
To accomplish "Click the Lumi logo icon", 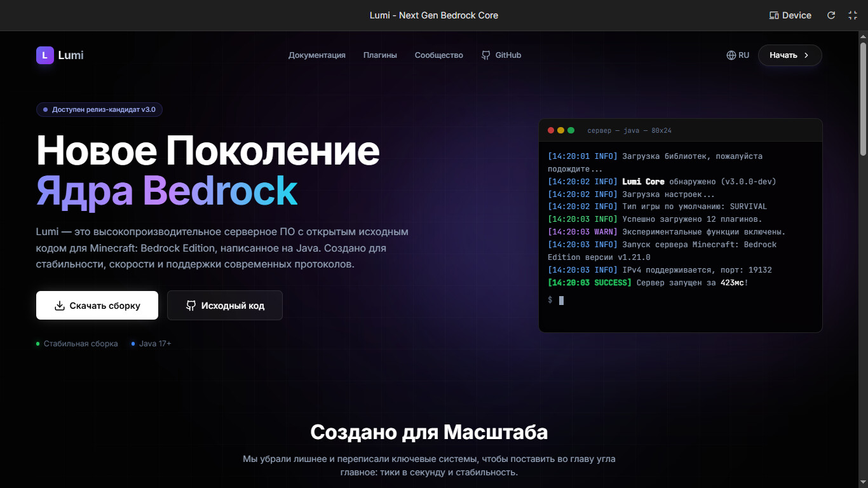I will click(44, 55).
